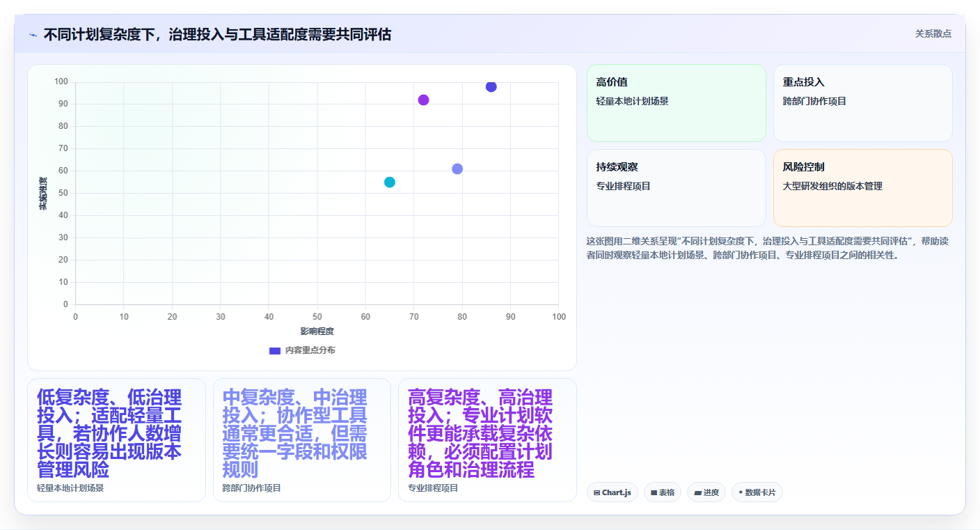Click y-axis tick label 100
Image resolution: width=980 pixels, height=530 pixels.
click(61, 82)
